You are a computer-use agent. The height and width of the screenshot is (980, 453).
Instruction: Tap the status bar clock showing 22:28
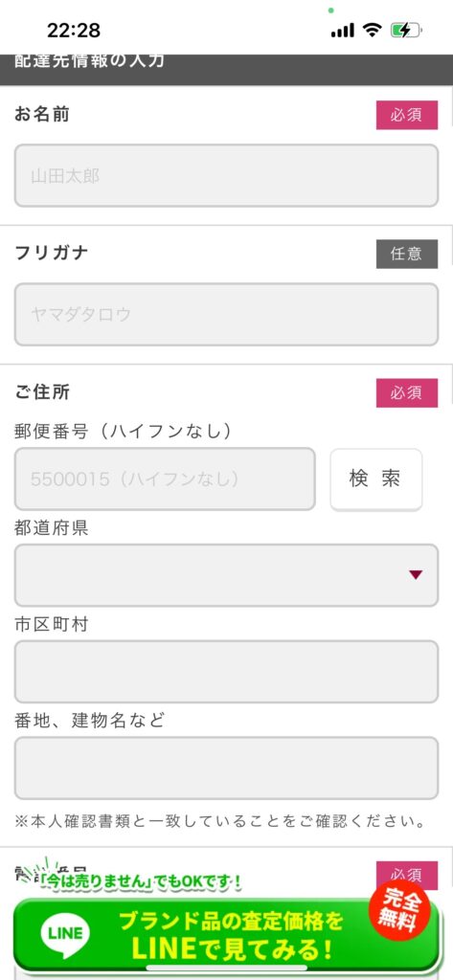[x=74, y=30]
